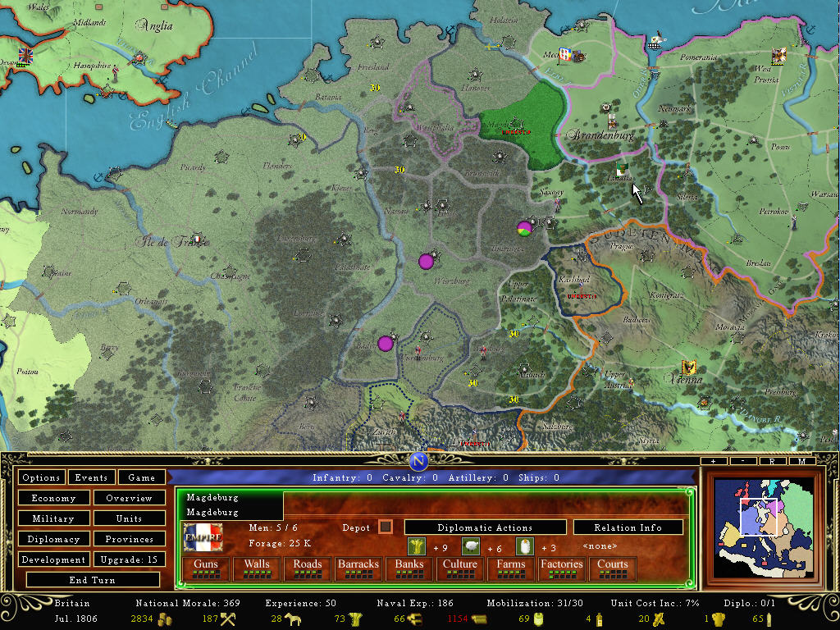Select Culture development

pos(460,568)
